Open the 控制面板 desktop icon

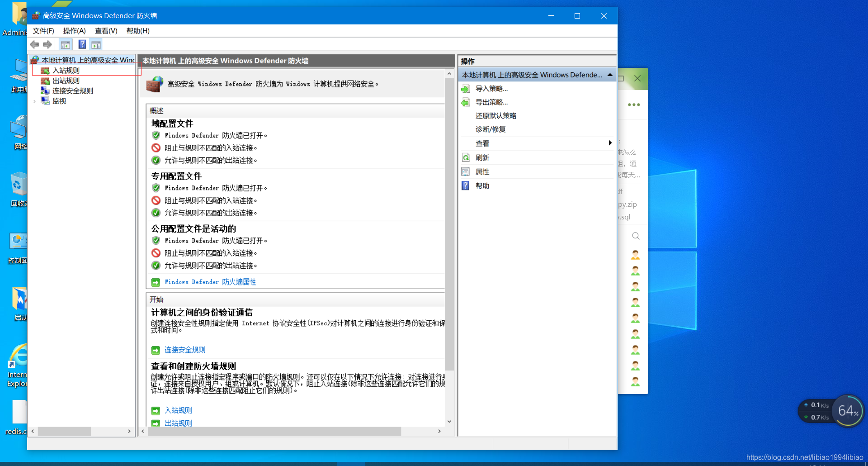(18, 248)
